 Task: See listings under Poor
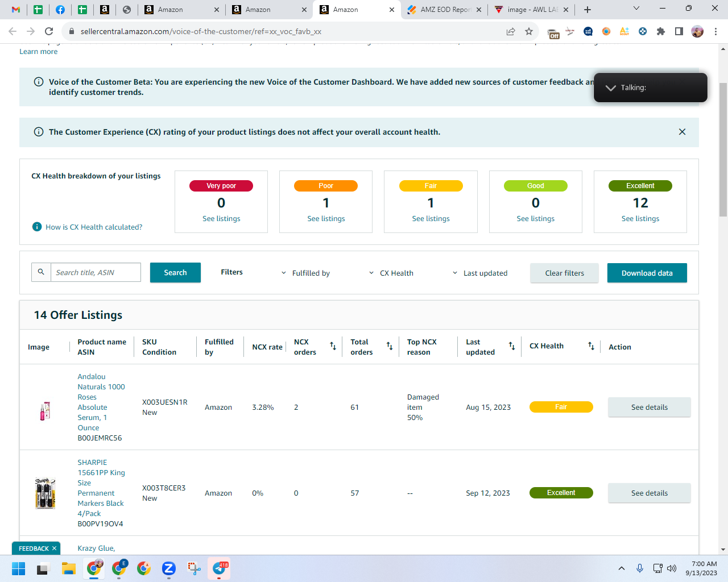tap(326, 218)
